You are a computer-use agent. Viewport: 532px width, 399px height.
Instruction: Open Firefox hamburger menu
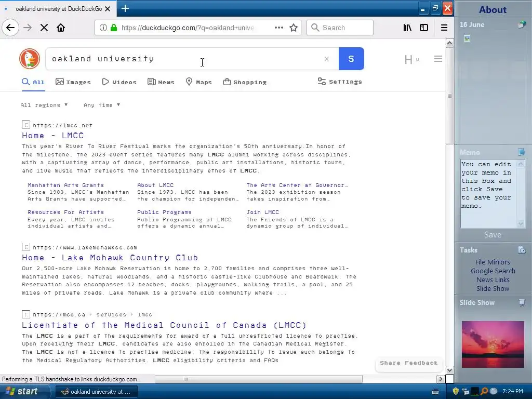coord(444,28)
